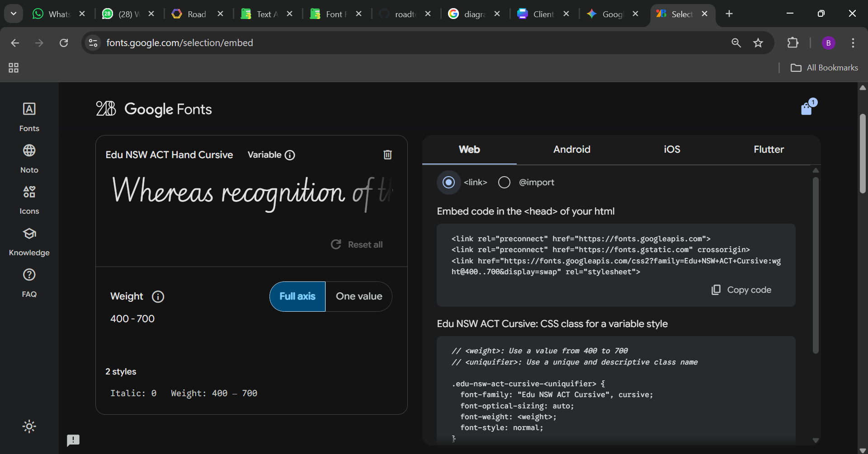Screen dimensions: 868x454
Task: Open Chrome's three-dot menu
Action: pyautogui.click(x=853, y=43)
